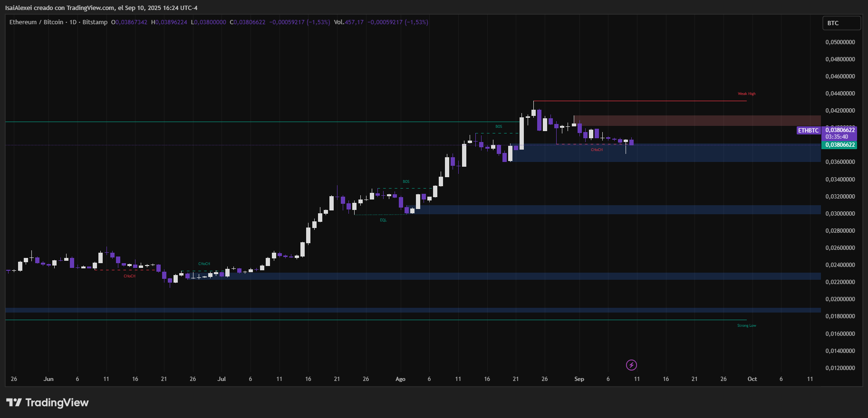This screenshot has width=868, height=418.
Task: Click the 0,04800000 price axis label
Action: pyautogui.click(x=840, y=59)
